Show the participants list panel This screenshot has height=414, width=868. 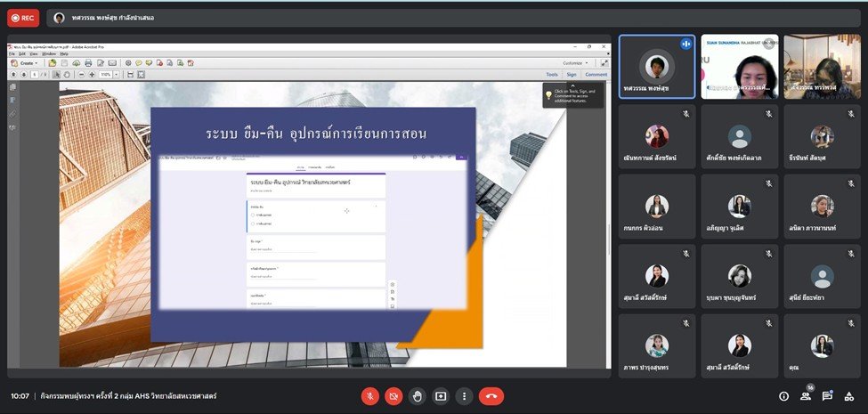coord(806,396)
